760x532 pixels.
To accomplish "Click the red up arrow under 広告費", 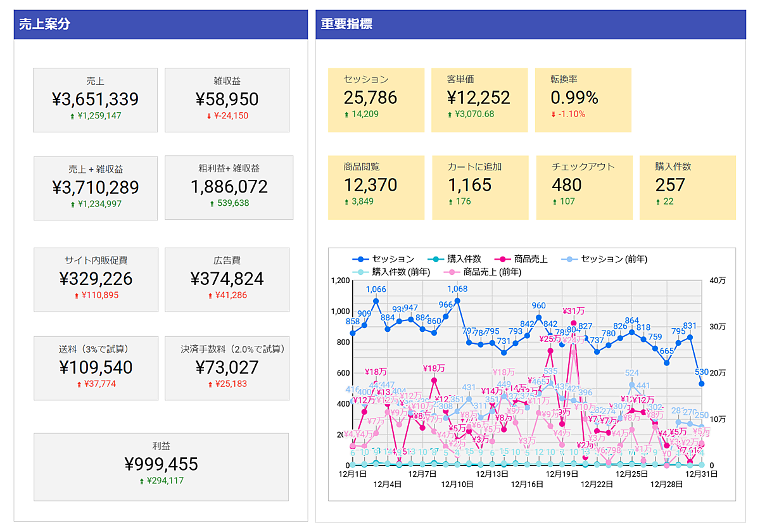I will [x=210, y=296].
